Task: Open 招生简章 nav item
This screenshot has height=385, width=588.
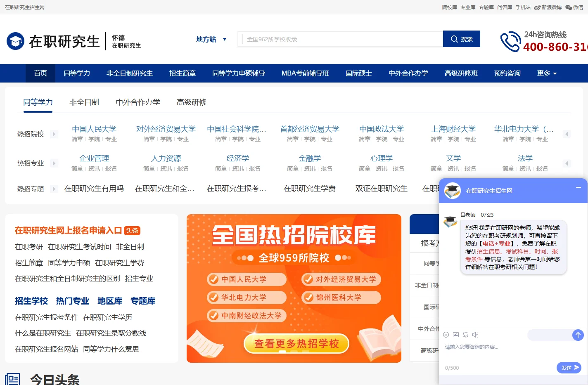Action: [183, 73]
